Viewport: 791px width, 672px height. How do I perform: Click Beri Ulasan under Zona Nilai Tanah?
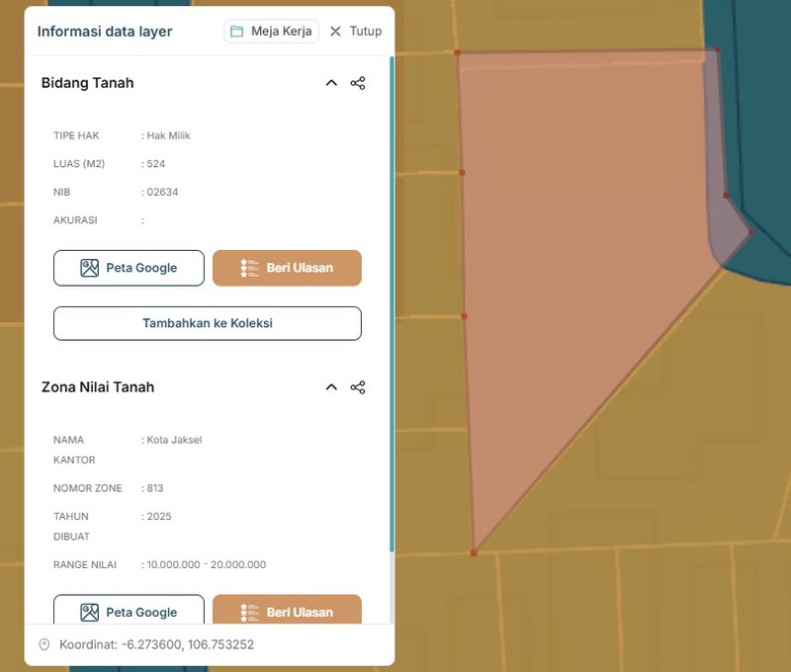[x=287, y=612]
